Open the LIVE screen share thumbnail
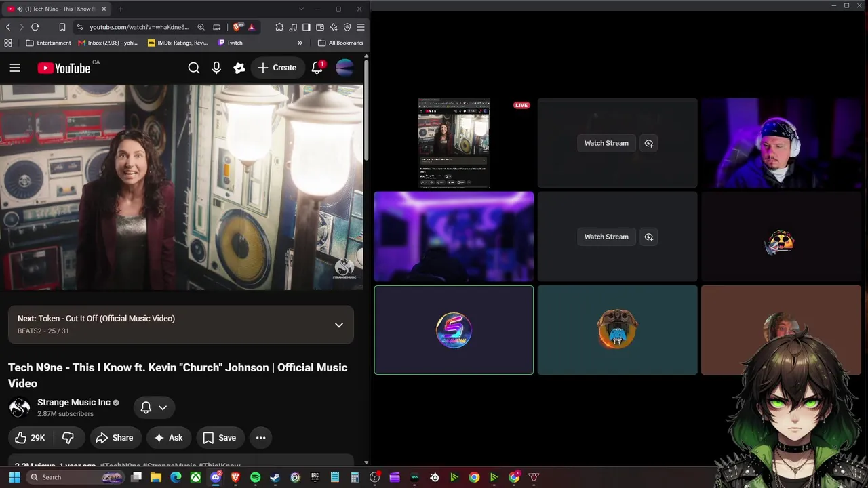 (x=454, y=143)
